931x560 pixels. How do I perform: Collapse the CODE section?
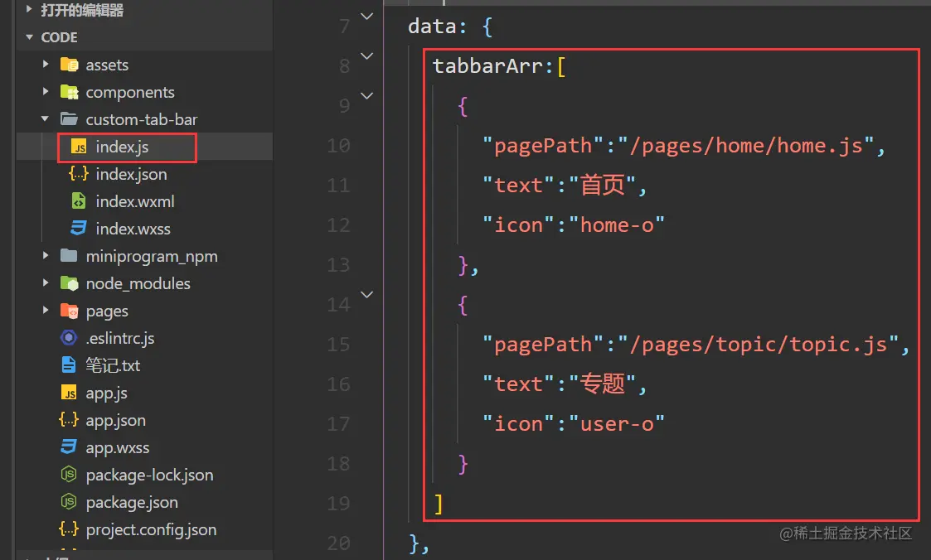click(x=29, y=36)
